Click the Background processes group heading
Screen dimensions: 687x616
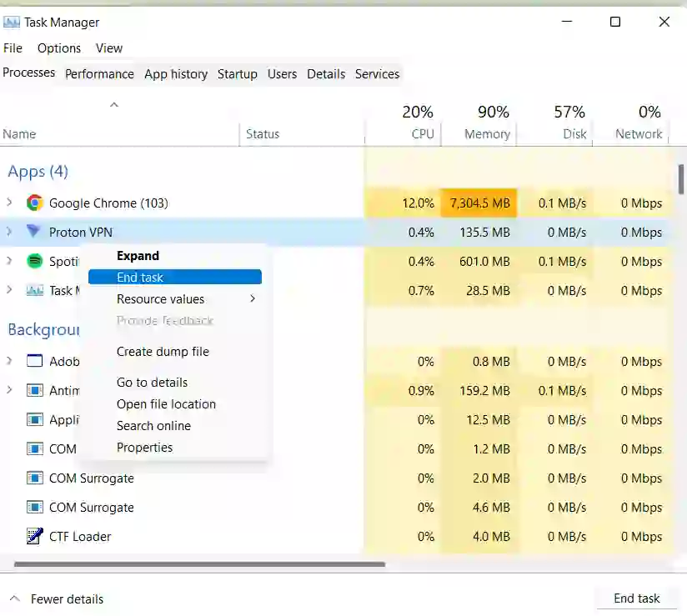tap(44, 329)
